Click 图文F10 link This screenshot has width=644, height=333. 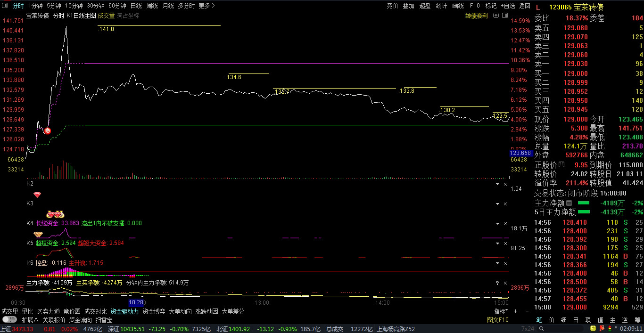coord(498,320)
